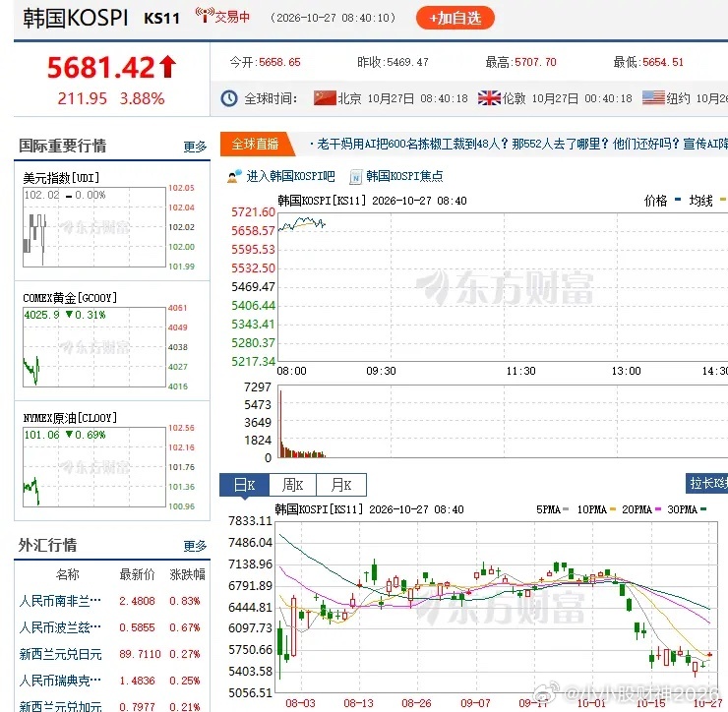Click the 韩国KOSPI page title
The image size is (728, 712).
(75, 18)
